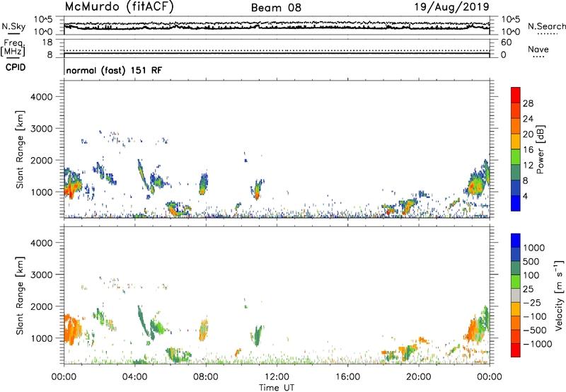Viewport: 566px width, 392px height.
Task: Click 'normal (fast) 151 RF' text
Action: (114, 70)
